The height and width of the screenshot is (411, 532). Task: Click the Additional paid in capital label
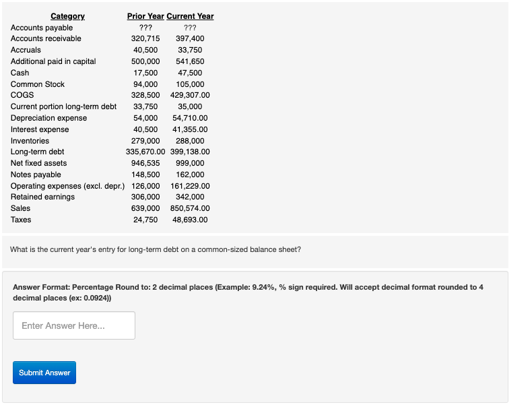pos(53,61)
